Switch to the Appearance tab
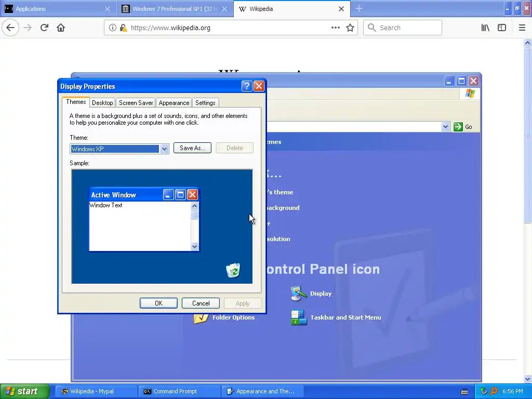This screenshot has height=399, width=532. pos(174,103)
